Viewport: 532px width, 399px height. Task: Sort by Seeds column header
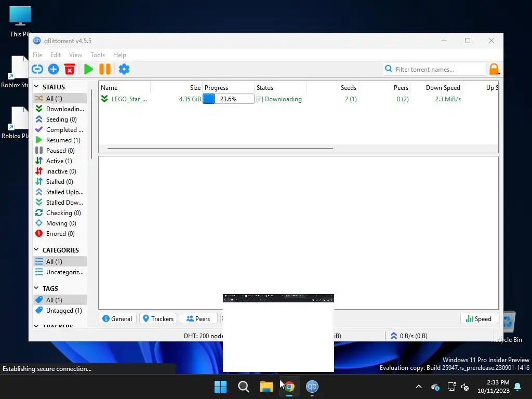pos(332,87)
